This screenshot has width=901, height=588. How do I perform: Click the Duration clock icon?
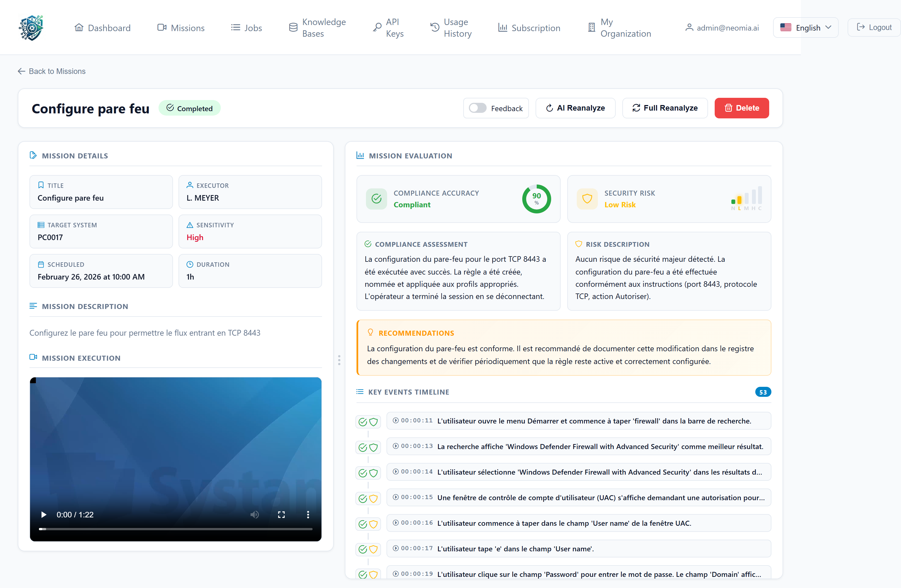click(x=190, y=264)
